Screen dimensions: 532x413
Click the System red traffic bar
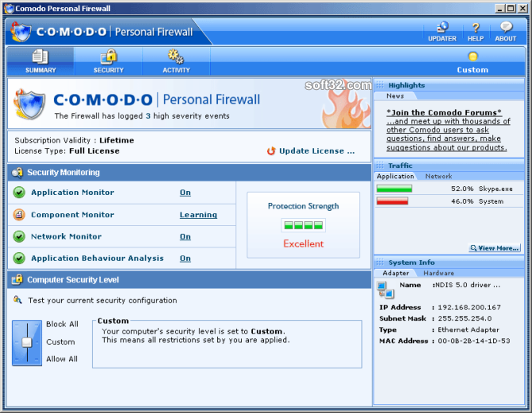(x=392, y=201)
